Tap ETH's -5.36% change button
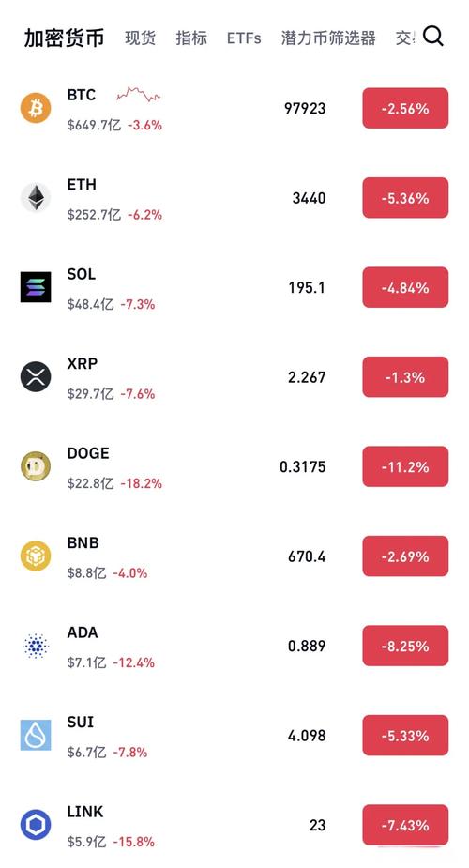Viewport: 469px width, 868px height. pyautogui.click(x=405, y=198)
